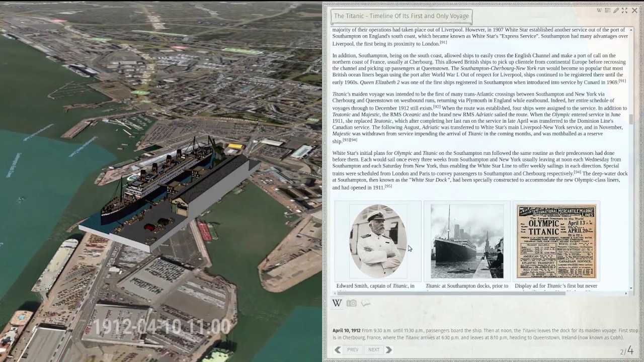Open Titanic at Southampton docks photo

pos(467,241)
